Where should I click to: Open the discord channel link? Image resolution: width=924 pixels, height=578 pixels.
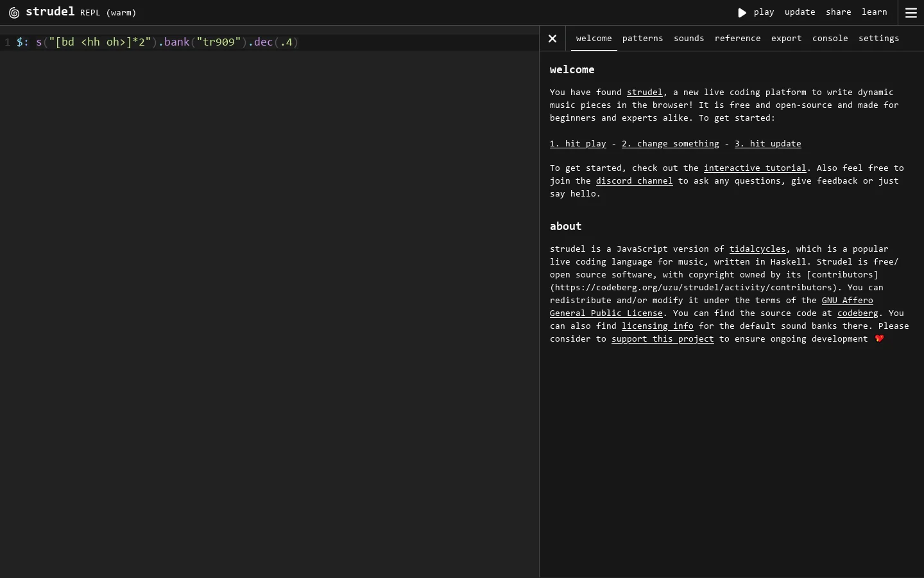635,181
